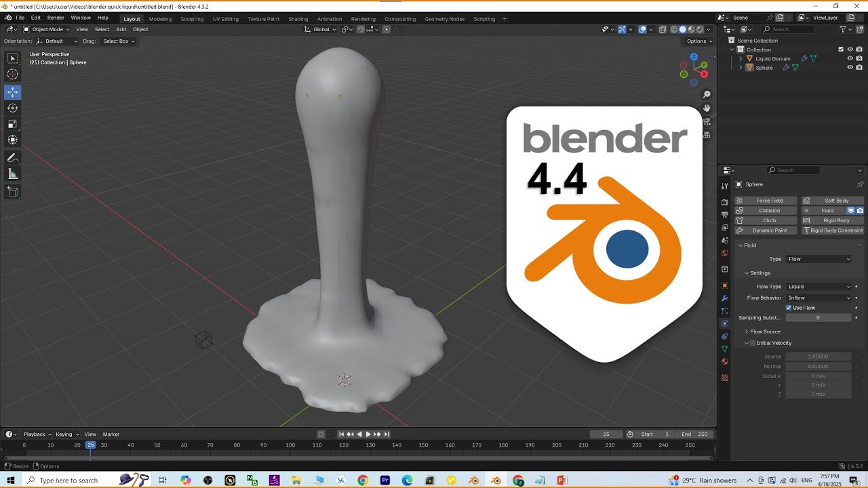868x488 pixels.
Task: Click the Rigid Body Constraint button
Action: [833, 230]
